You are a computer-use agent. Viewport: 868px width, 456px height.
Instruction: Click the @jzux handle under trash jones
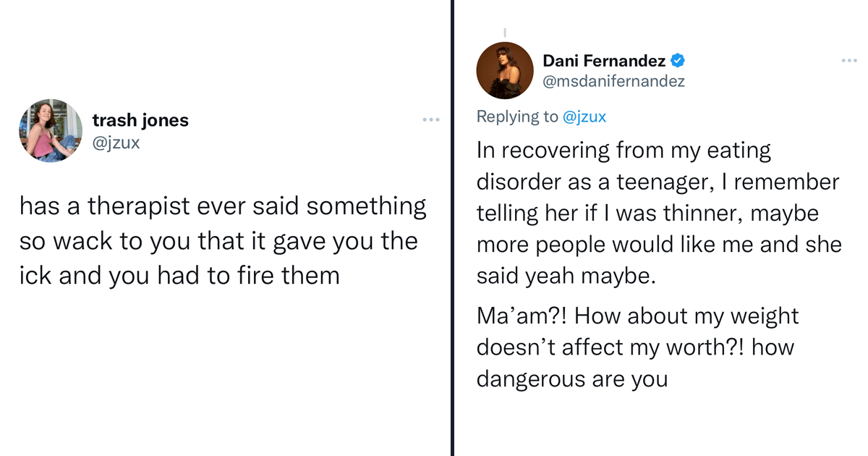[x=116, y=143]
